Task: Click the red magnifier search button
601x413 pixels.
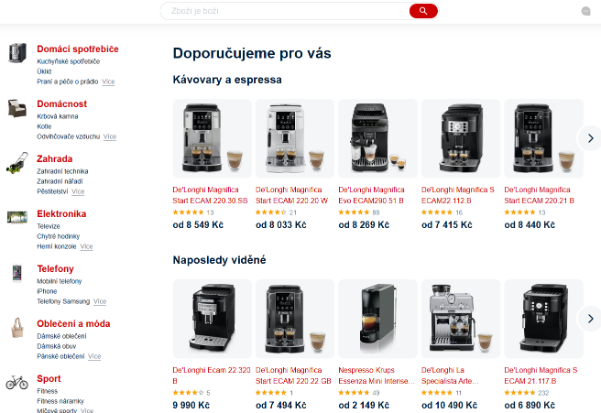Action: [x=423, y=11]
